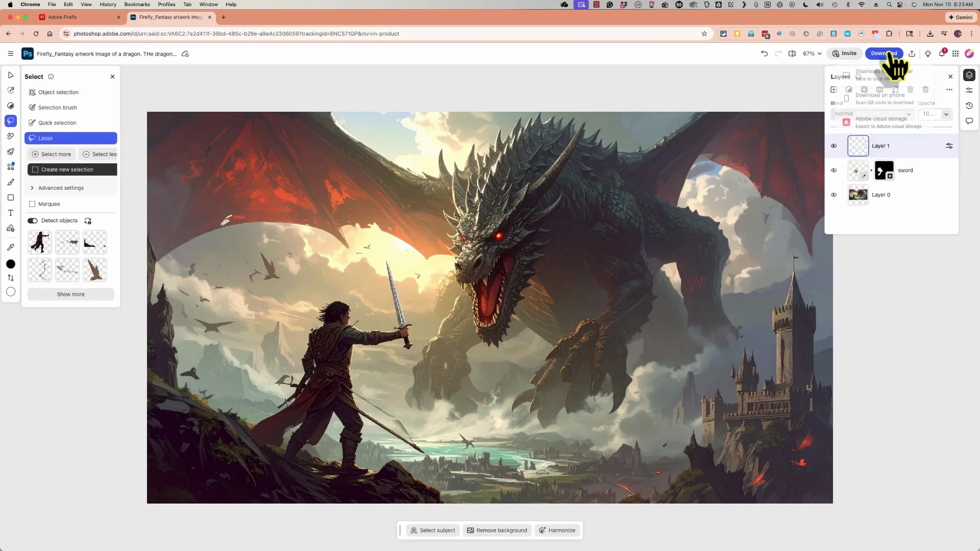
Task: Select the Brush tool
Action: (x=11, y=182)
